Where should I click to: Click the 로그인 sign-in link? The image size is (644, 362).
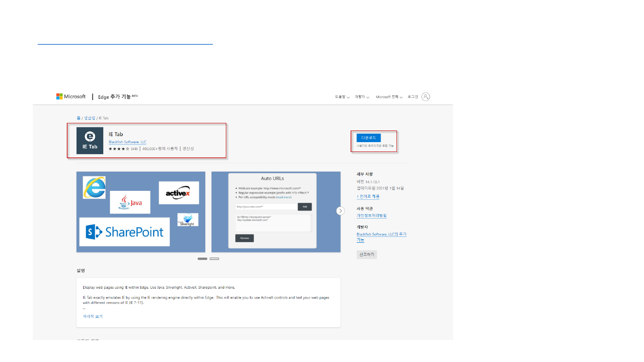point(412,97)
